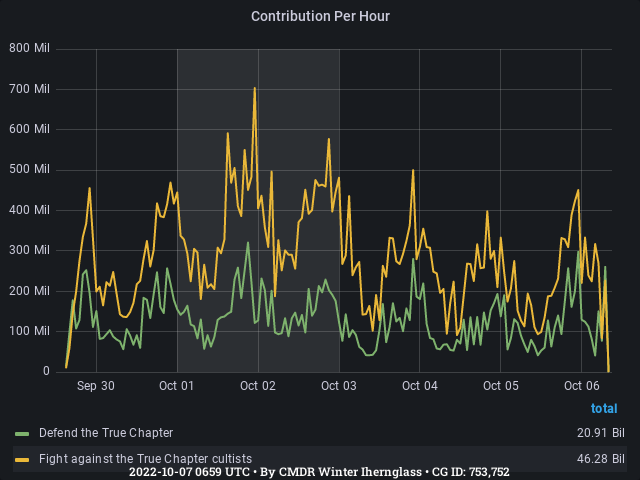Sort the legend by the total column
The image size is (640, 480).
click(603, 408)
